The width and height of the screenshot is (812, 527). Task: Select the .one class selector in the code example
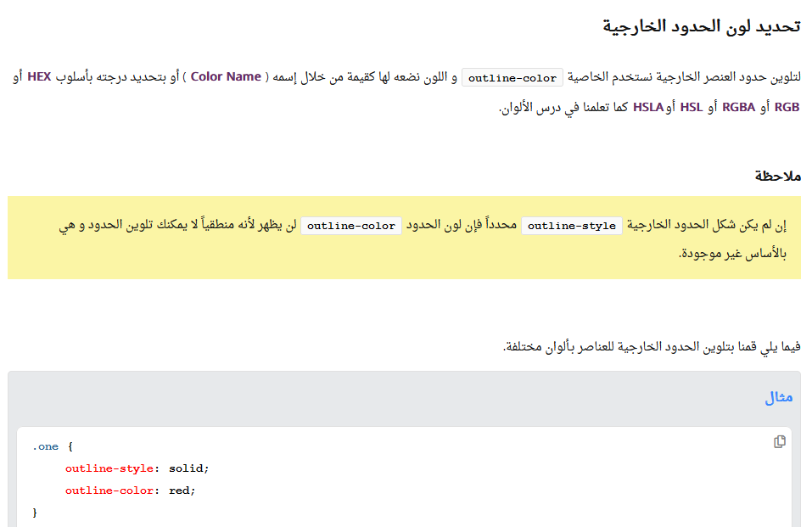[44, 446]
